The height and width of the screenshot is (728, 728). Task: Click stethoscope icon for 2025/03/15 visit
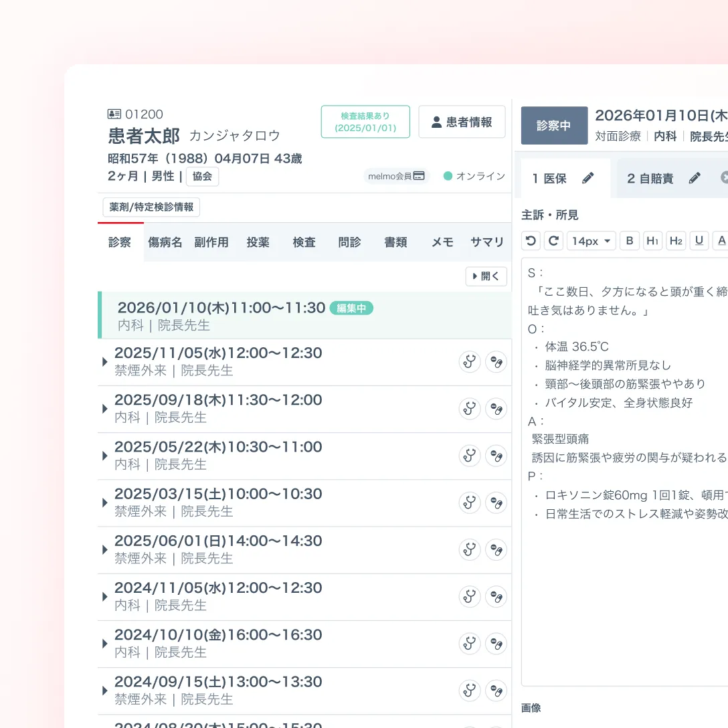click(x=470, y=503)
